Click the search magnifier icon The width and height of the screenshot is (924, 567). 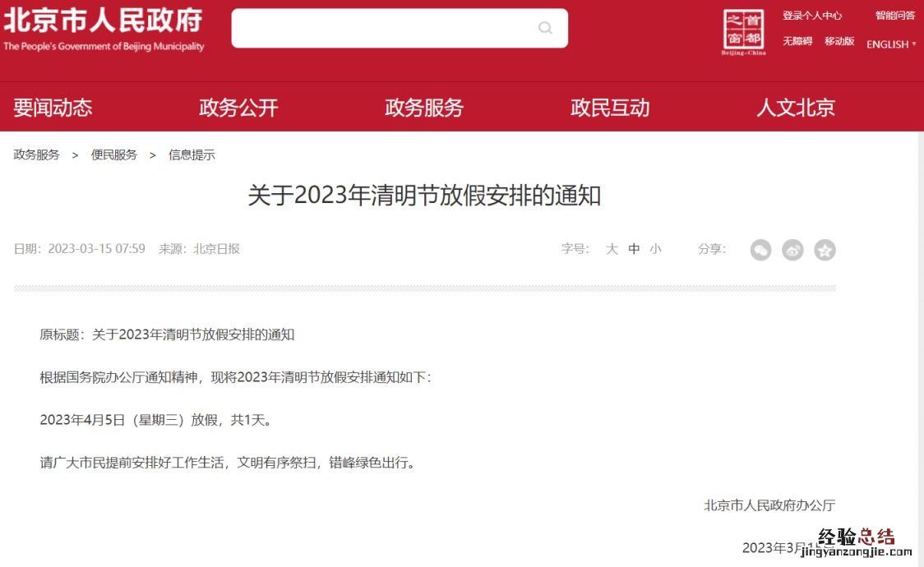pos(545,28)
